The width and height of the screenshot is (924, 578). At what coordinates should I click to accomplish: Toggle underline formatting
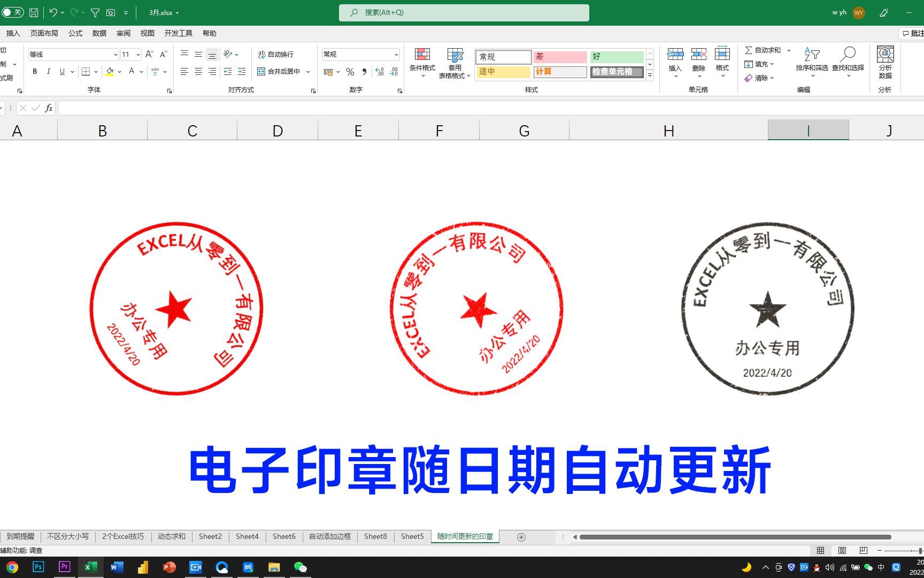tap(63, 71)
